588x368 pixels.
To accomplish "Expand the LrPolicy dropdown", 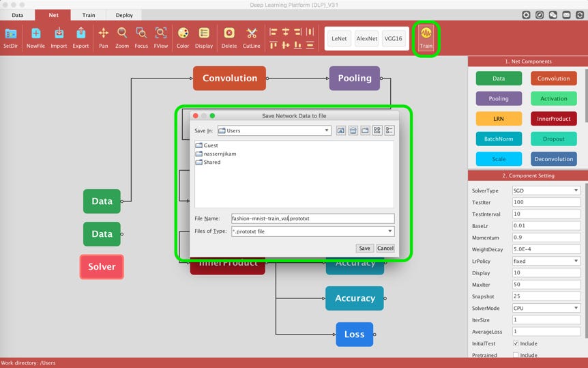I will (546, 261).
